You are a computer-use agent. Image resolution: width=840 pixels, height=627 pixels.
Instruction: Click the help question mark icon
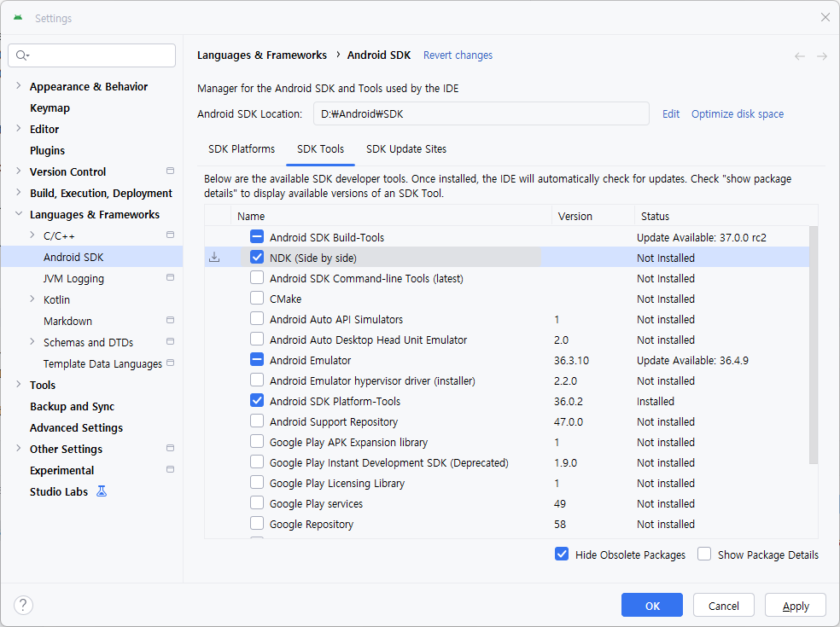pos(23,605)
